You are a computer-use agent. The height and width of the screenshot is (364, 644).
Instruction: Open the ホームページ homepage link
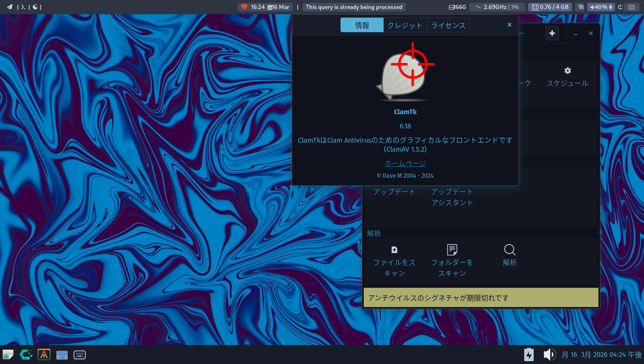point(405,163)
